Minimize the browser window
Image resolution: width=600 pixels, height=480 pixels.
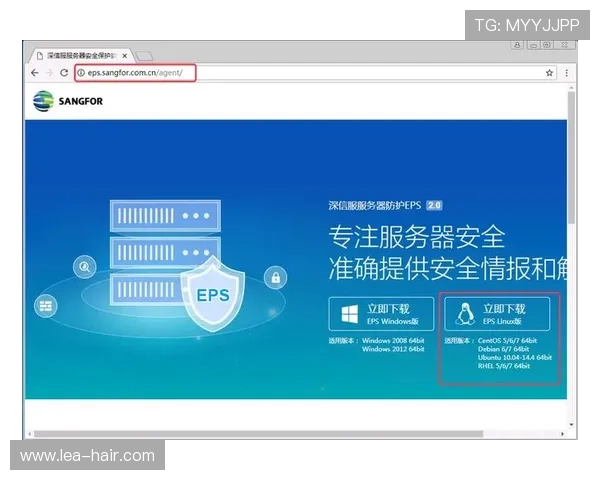click(x=534, y=45)
